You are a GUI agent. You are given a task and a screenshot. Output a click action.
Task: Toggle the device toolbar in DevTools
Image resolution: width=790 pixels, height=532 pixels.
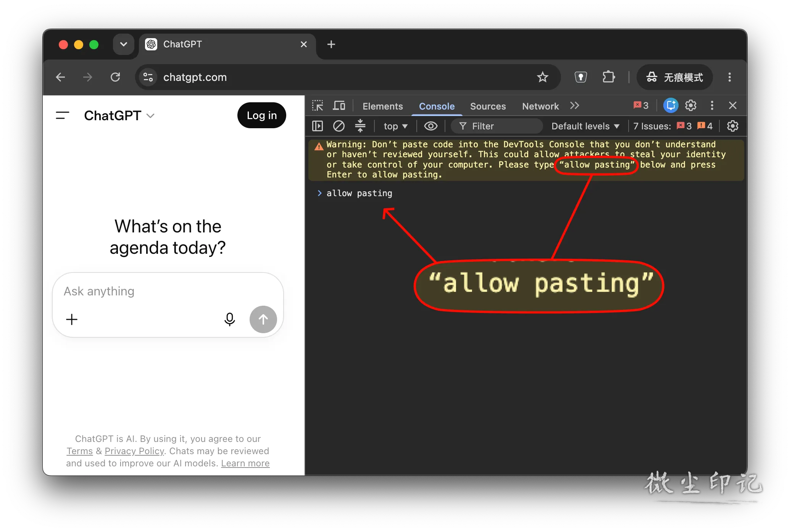(x=339, y=106)
